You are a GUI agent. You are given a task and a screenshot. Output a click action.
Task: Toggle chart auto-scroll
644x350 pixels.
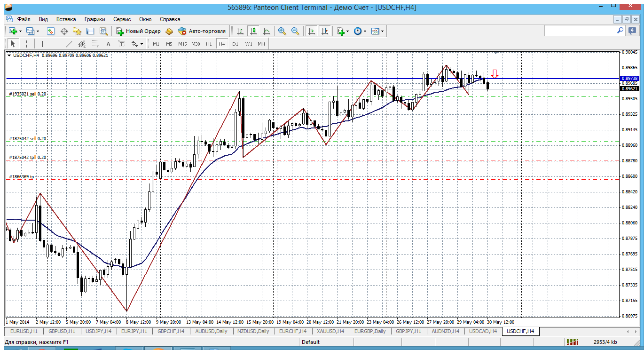(311, 31)
